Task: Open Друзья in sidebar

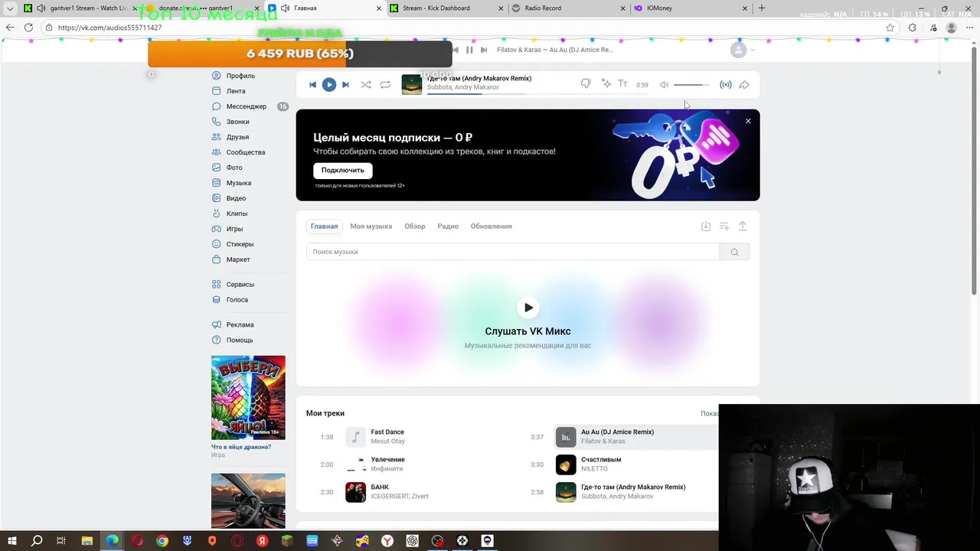Action: [x=237, y=137]
